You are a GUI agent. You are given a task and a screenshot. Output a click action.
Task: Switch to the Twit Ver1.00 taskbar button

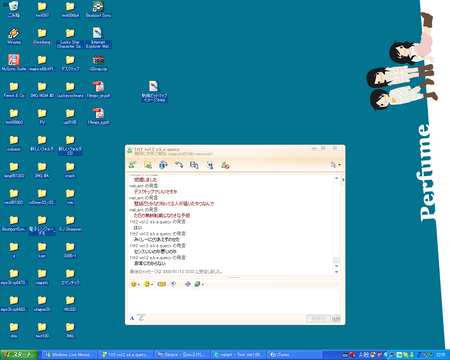(x=239, y=355)
